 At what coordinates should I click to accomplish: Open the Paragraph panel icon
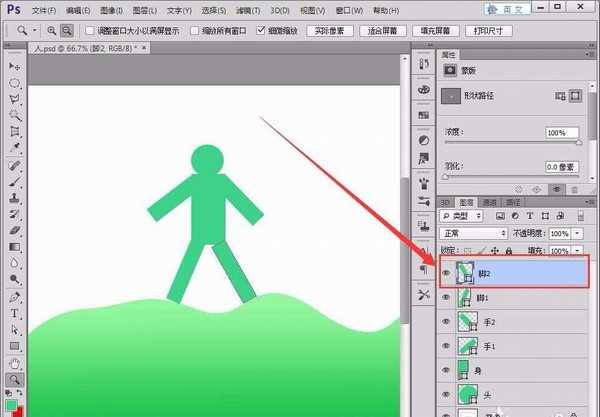click(x=424, y=270)
